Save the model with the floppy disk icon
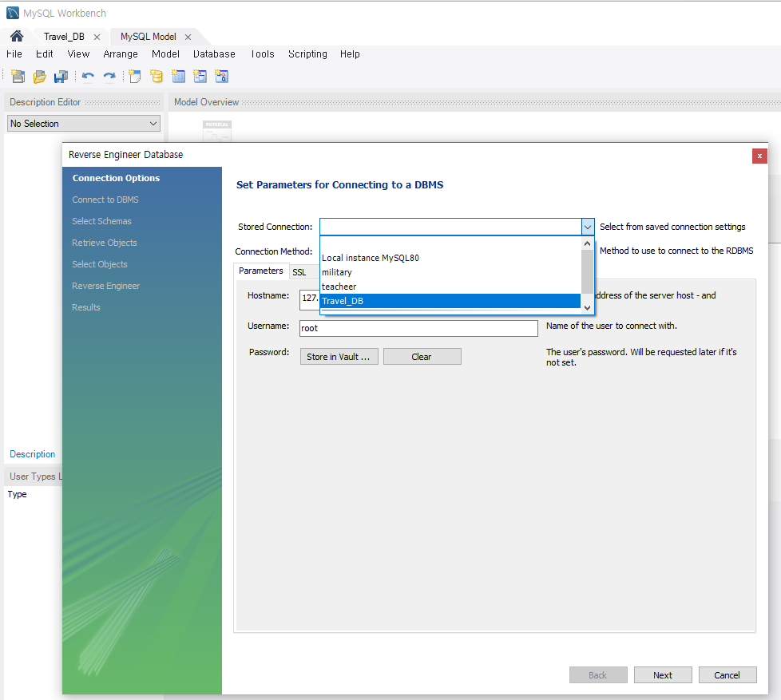The image size is (781, 700). pos(61,76)
